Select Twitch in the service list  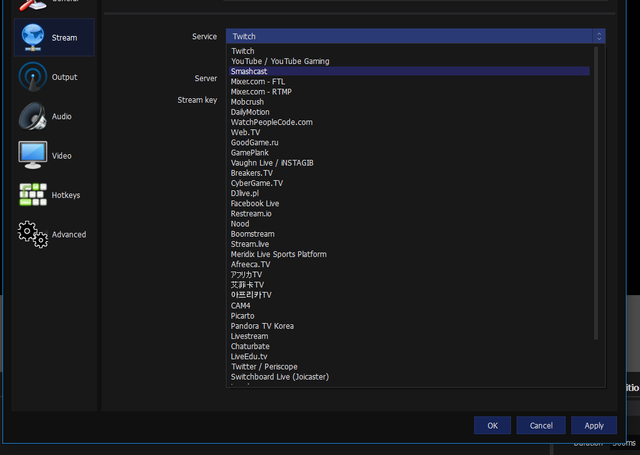coord(410,51)
